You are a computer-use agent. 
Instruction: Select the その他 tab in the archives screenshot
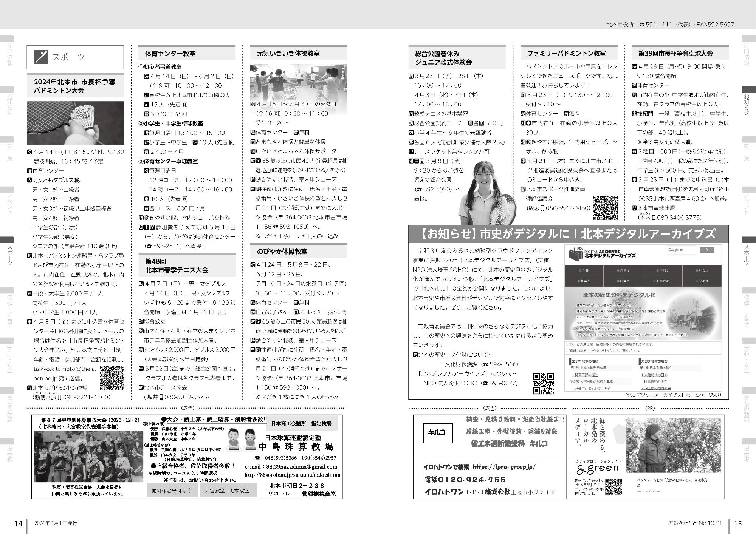click(x=702, y=281)
